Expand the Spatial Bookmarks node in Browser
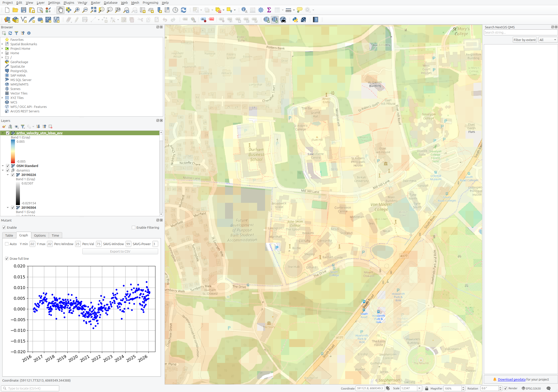Image resolution: width=558 pixels, height=392 pixels. pyautogui.click(x=2, y=44)
